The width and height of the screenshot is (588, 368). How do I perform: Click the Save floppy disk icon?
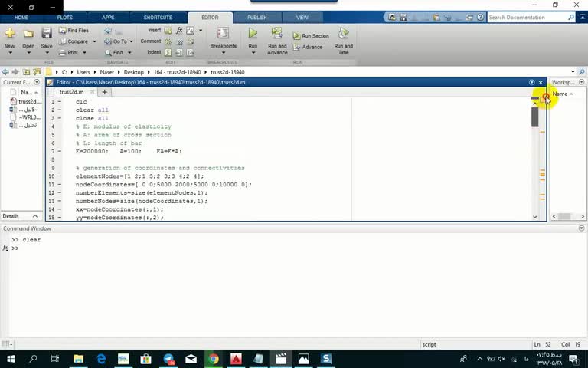47,33
